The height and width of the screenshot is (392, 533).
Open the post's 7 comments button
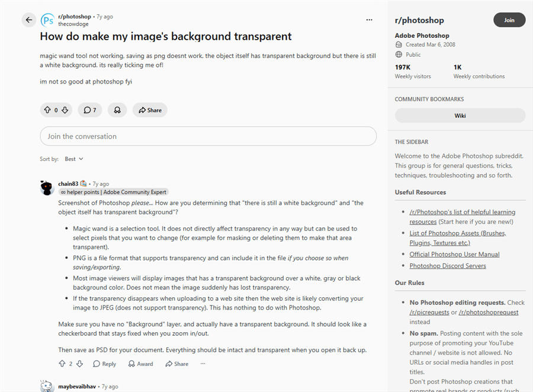[90, 110]
